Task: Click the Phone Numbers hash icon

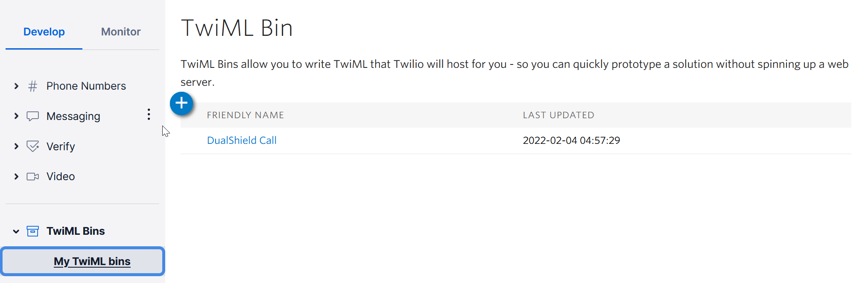Action: coord(32,86)
